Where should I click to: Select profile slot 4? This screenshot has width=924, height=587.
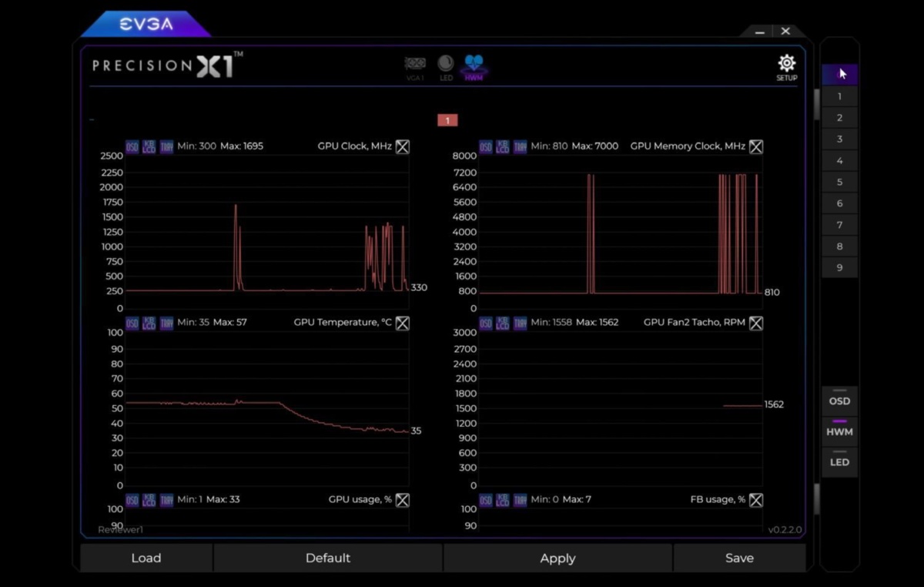pos(839,161)
